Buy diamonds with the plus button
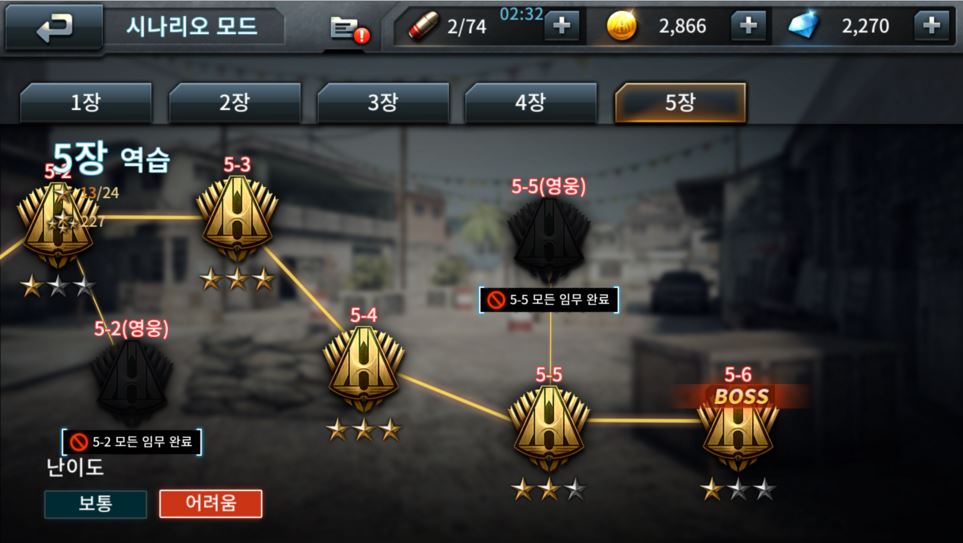 click(x=931, y=26)
